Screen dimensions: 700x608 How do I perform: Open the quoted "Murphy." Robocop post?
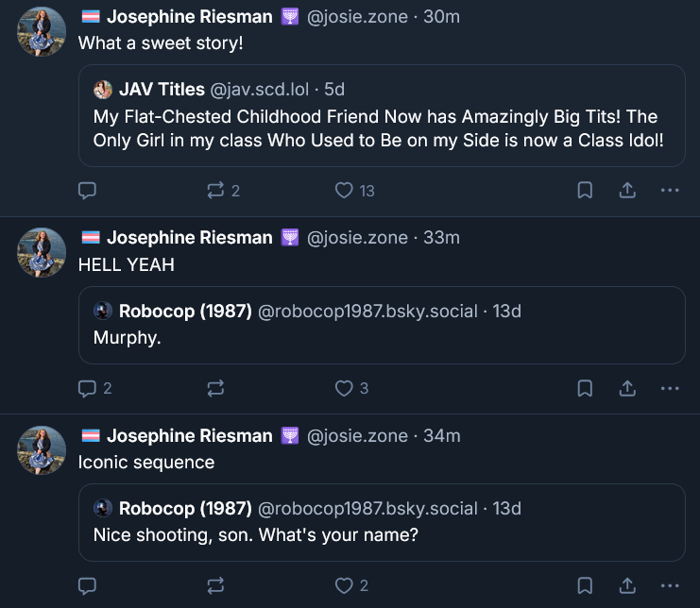point(381,336)
